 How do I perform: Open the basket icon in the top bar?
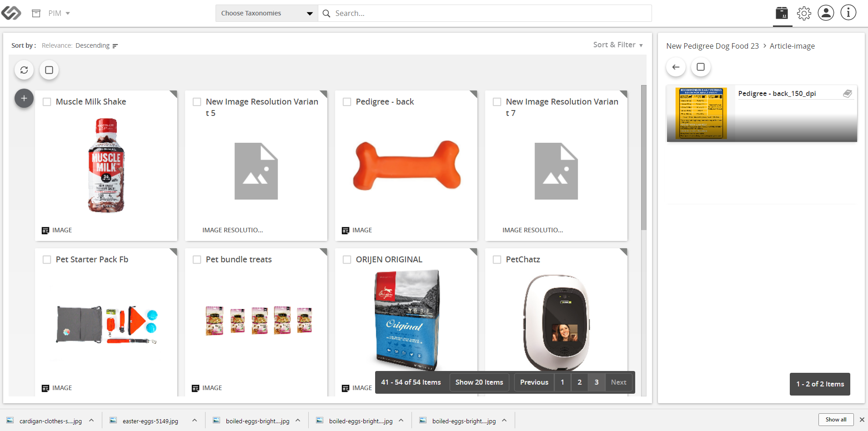[782, 13]
